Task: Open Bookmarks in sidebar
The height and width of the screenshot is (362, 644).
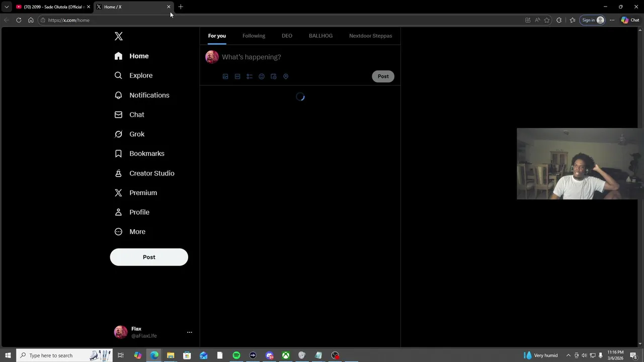Action: coord(140,153)
